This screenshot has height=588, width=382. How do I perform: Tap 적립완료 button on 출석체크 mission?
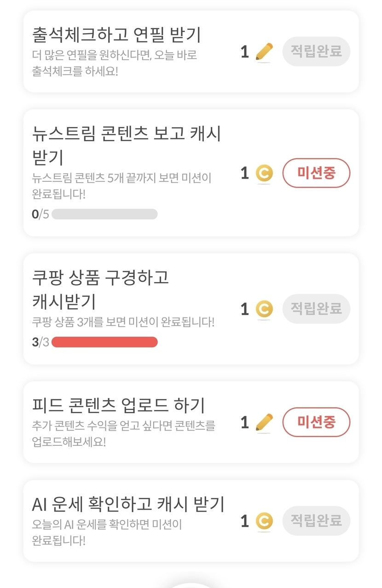tap(316, 51)
